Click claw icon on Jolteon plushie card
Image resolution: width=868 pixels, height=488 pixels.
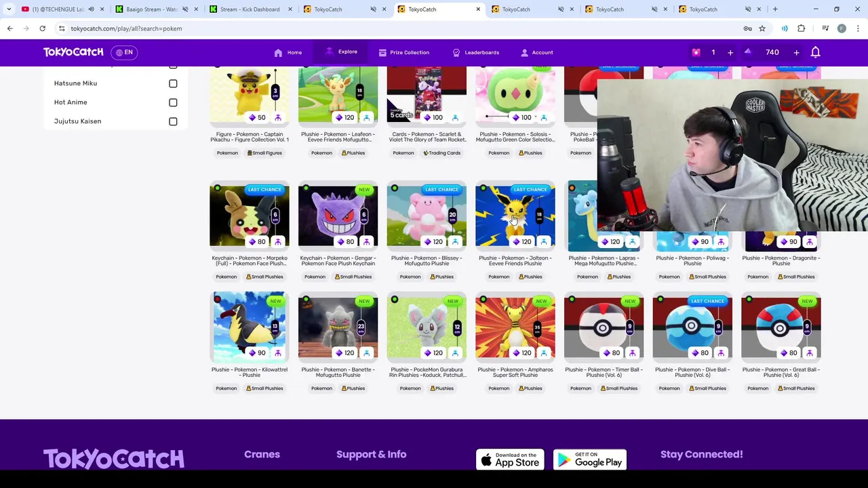pyautogui.click(x=544, y=241)
